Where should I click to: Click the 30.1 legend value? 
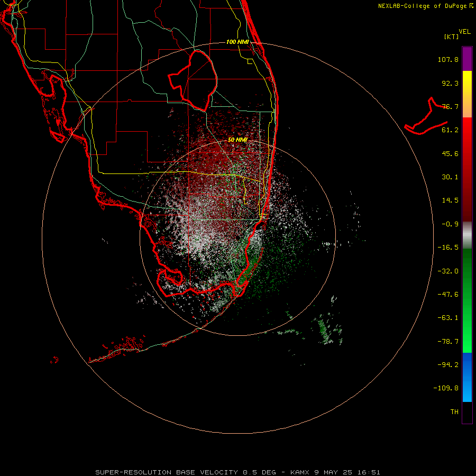450,177
